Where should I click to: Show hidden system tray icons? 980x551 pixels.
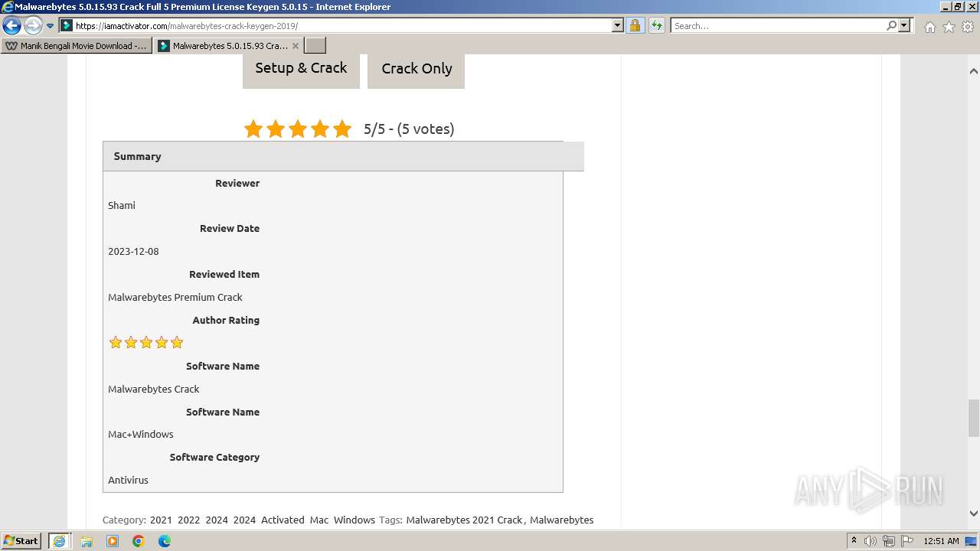(x=854, y=541)
